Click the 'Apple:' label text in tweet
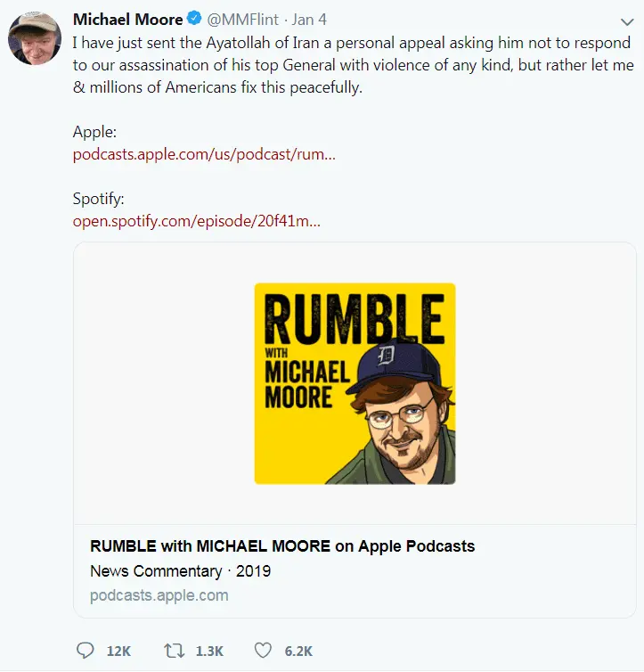Screen dimensions: 644x672 click(x=94, y=132)
